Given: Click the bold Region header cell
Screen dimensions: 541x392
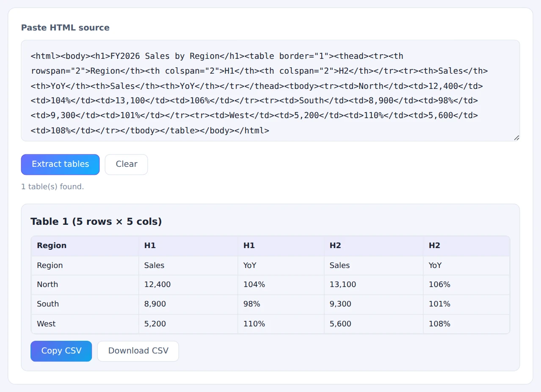Looking at the screenshot, I should click(x=85, y=246).
